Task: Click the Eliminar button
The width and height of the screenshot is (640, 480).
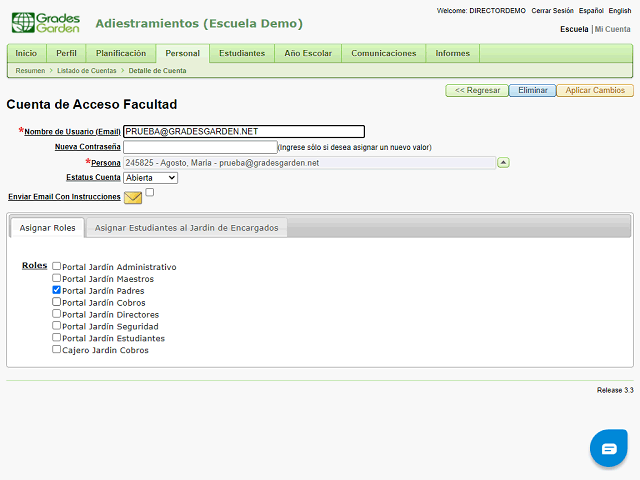Action: point(532,90)
